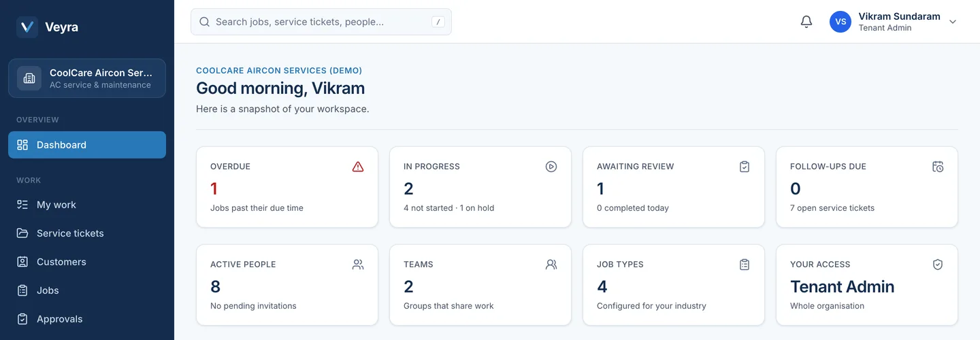The image size is (980, 340).
Task: Click the Tenant Admin role under username
Action: (885, 28)
